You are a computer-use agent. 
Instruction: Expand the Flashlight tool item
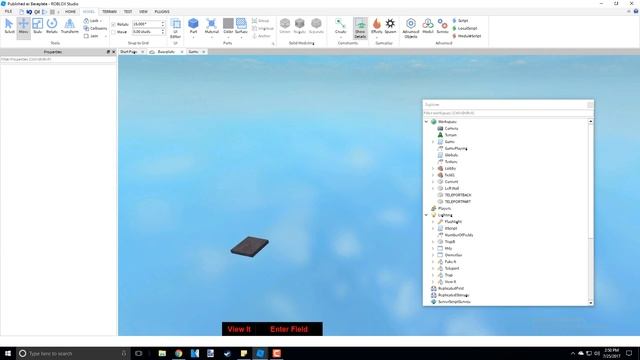click(433, 222)
